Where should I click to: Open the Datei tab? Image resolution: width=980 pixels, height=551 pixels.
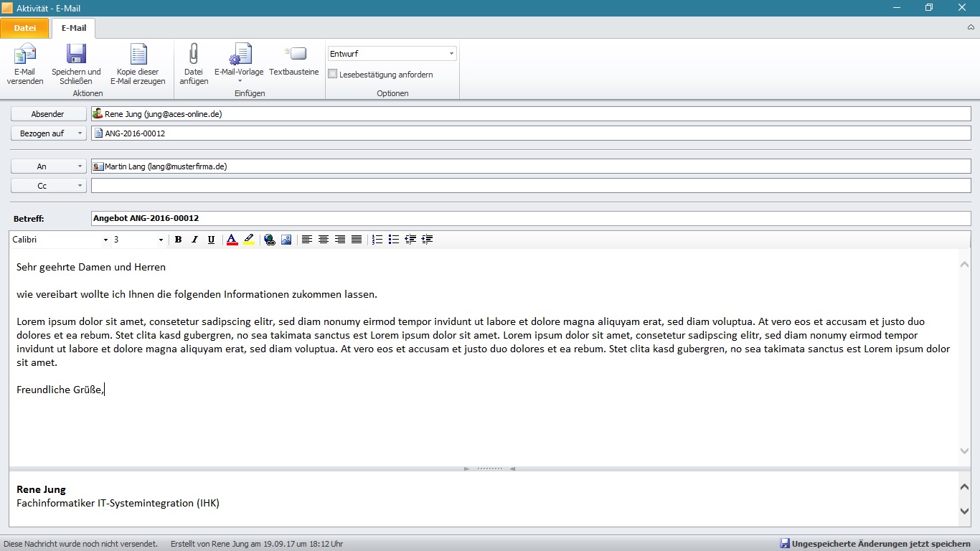[25, 28]
